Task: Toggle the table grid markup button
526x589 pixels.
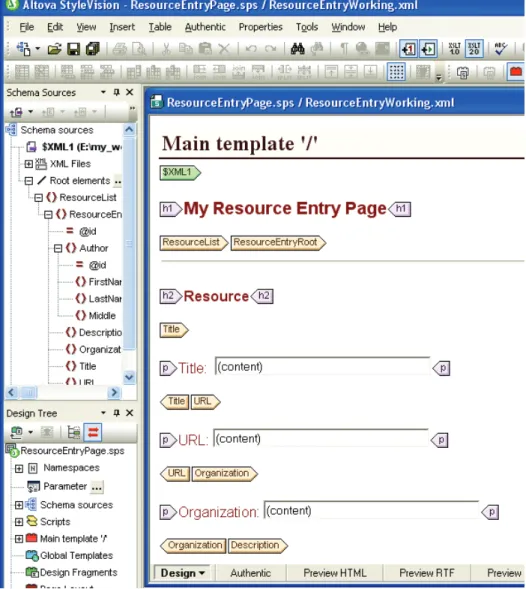Action: point(396,72)
